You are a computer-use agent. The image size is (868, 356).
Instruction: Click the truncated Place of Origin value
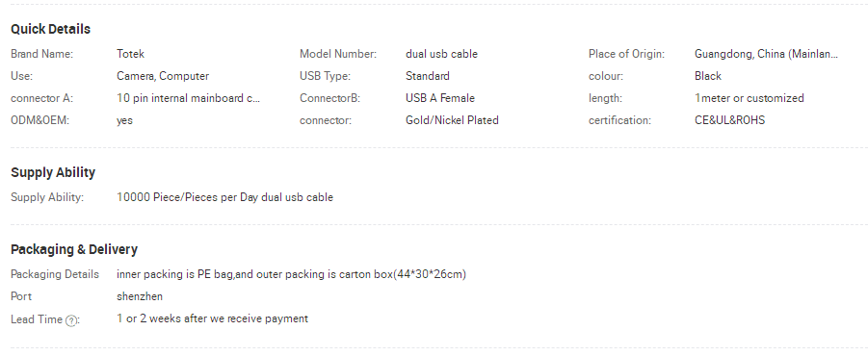766,54
